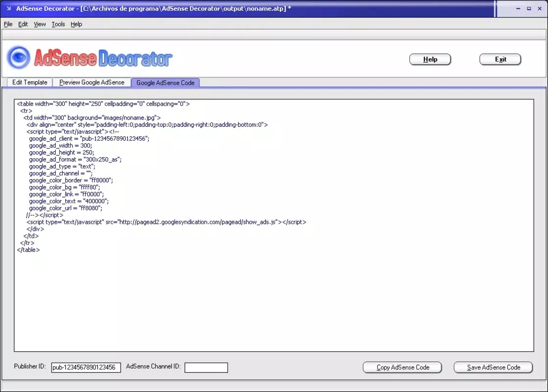Maximize the AdSense Decorator window

[x=529, y=8]
